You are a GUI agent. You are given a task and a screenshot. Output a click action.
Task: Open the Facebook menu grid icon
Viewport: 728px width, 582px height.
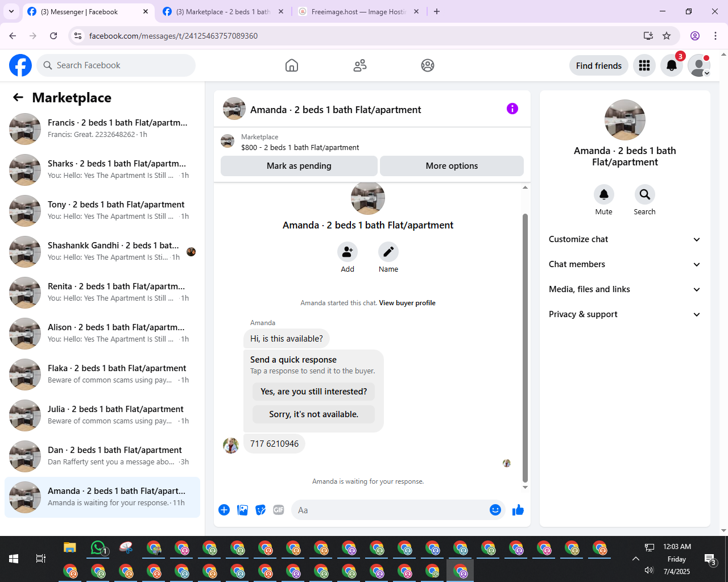point(644,65)
